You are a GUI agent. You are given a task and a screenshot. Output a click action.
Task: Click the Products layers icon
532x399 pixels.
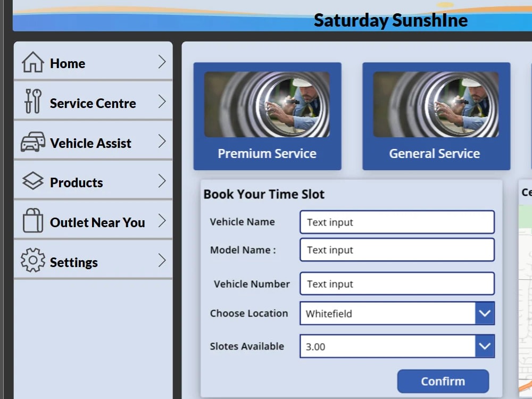32,180
